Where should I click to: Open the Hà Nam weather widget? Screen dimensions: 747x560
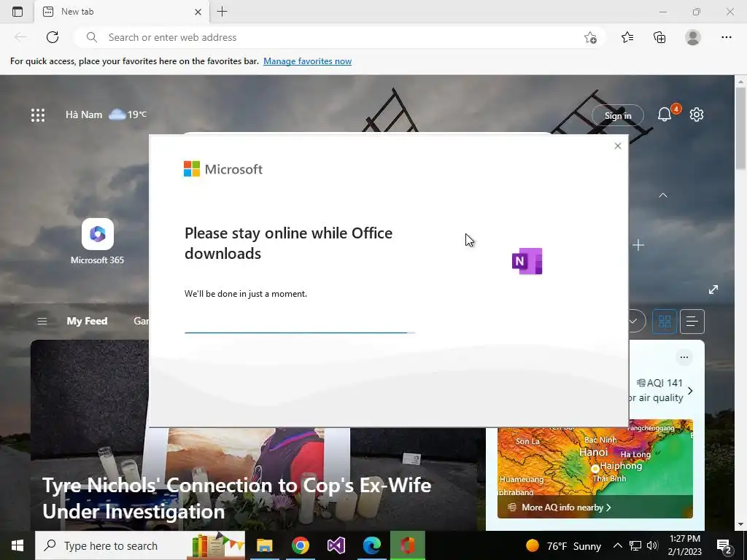pyautogui.click(x=106, y=114)
